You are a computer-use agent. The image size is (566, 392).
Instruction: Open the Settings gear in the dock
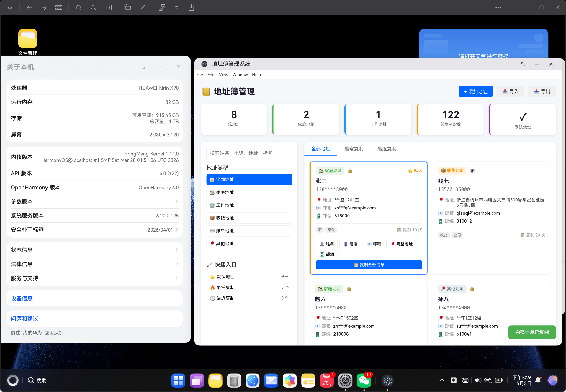pyautogui.click(x=345, y=380)
